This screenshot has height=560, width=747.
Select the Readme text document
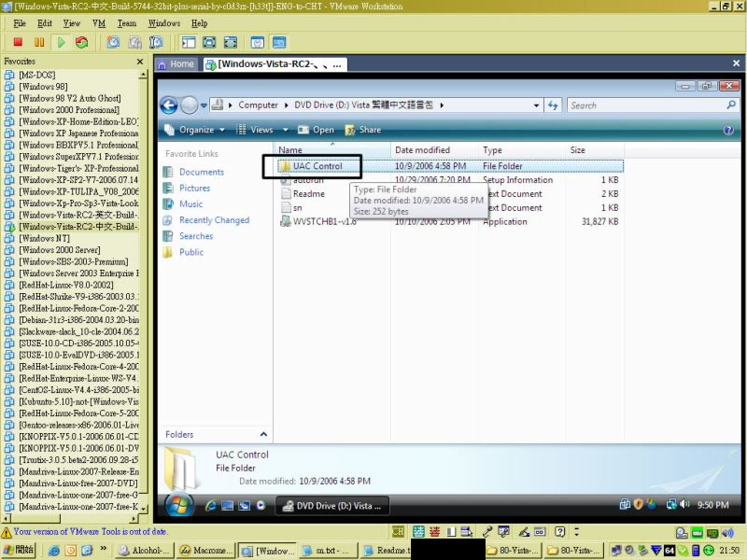coord(309,194)
